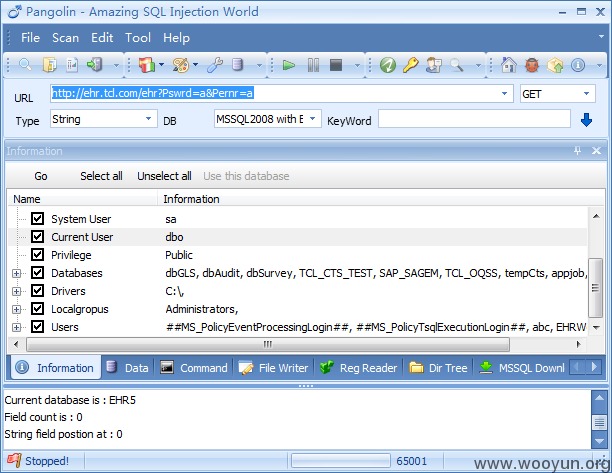Viewport: 612px width, 473px height.
Task: Open the Edit menu
Action: (102, 38)
